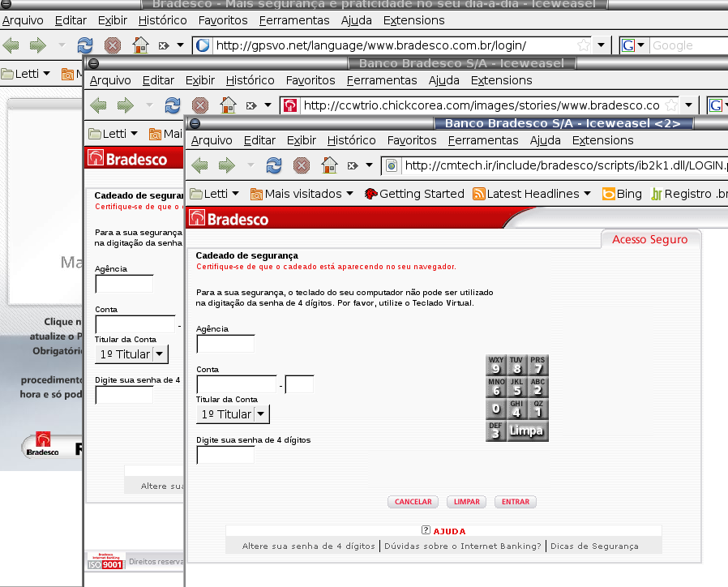Click help question mark icon beside AJUDA
Screen dimensions: 728x587
click(426, 530)
